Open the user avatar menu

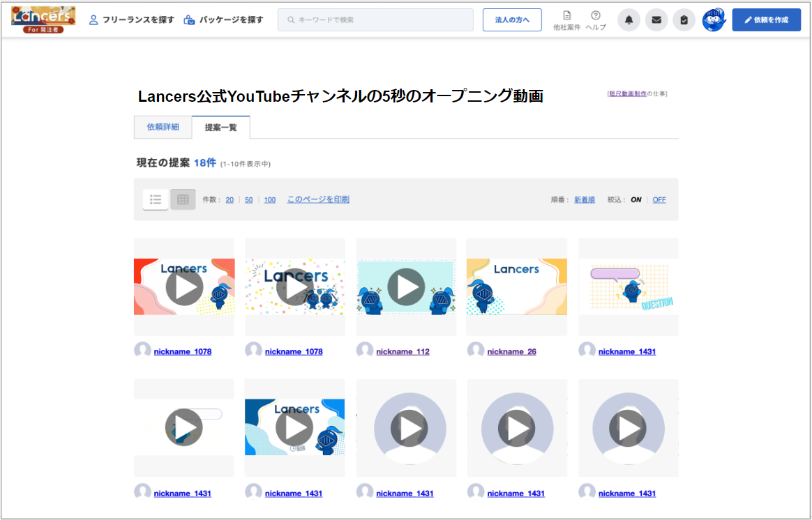click(714, 20)
